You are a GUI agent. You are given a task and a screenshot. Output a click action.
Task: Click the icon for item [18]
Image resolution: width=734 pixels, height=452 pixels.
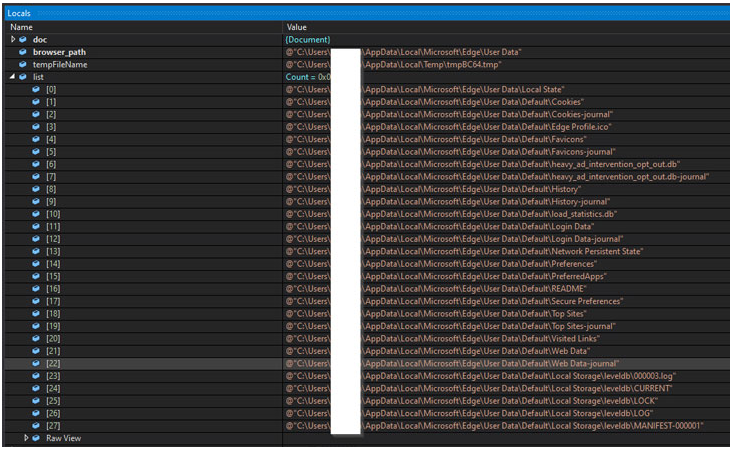[x=36, y=313]
